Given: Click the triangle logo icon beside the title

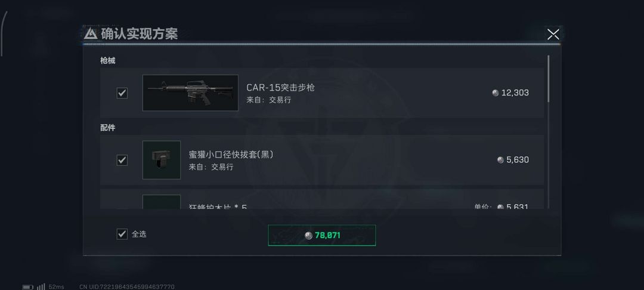Looking at the screenshot, I should (x=91, y=34).
